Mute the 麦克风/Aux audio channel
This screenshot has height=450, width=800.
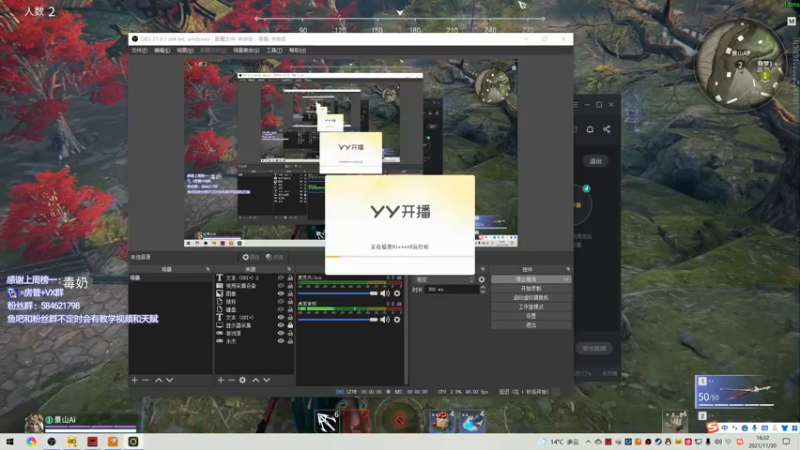coord(385,293)
